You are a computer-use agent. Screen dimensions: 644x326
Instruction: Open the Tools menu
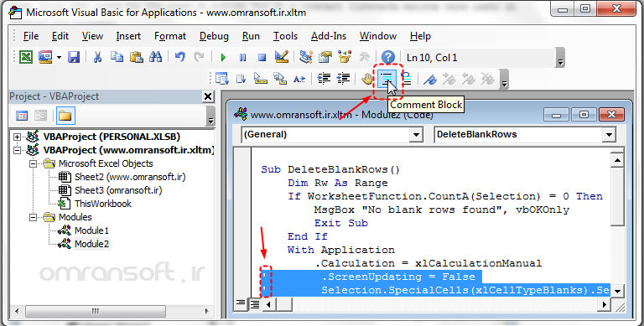tap(285, 36)
